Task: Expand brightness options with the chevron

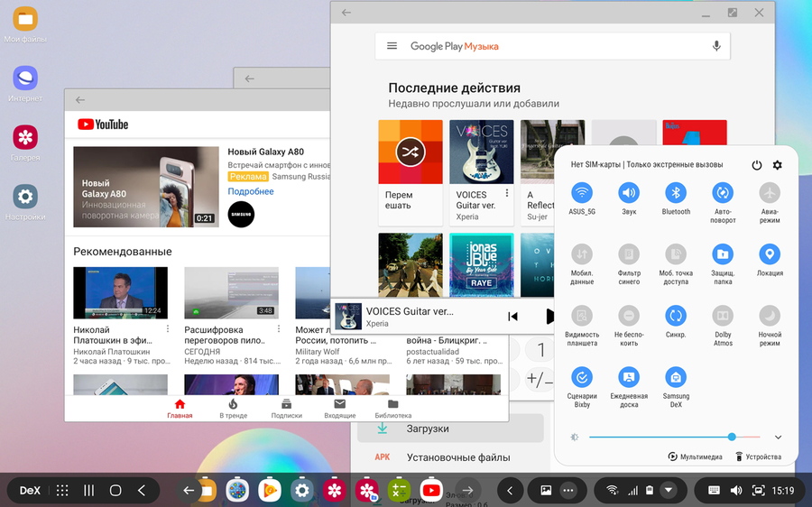Action: [778, 438]
